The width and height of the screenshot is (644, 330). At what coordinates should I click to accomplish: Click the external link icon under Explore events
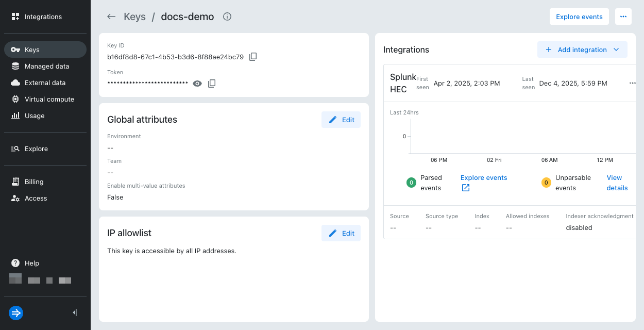pyautogui.click(x=466, y=188)
